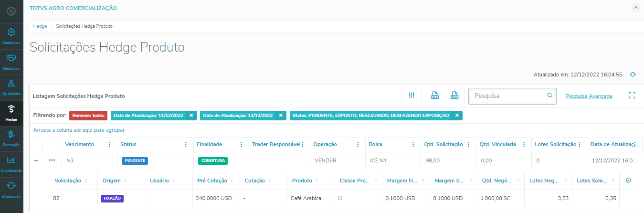Open the Finalidade column menu
The image size is (644, 213).
tap(242, 145)
